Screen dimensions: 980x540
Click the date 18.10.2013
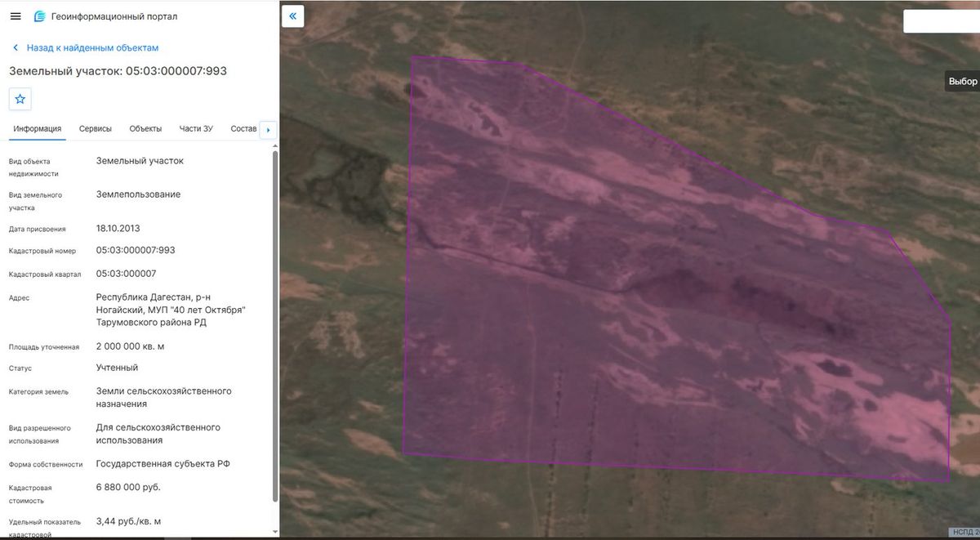[x=118, y=229]
